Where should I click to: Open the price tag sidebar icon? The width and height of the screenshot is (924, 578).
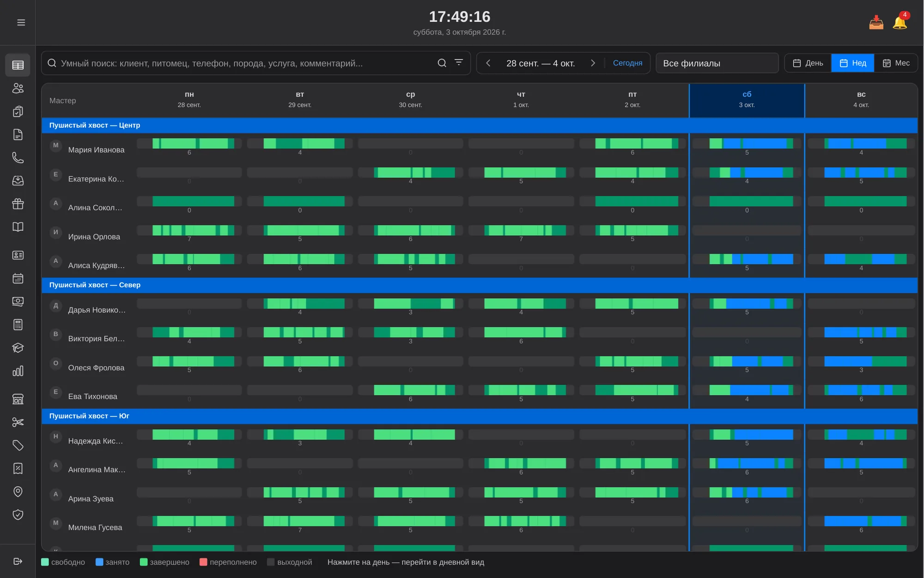pos(18,445)
